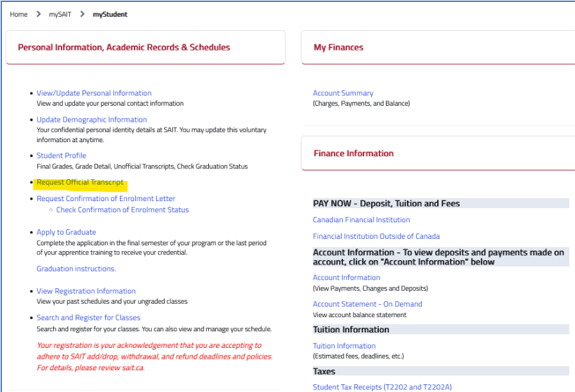Open the highlighted Request Official Transcript link
Image resolution: width=575 pixels, height=392 pixels.
[x=81, y=182]
